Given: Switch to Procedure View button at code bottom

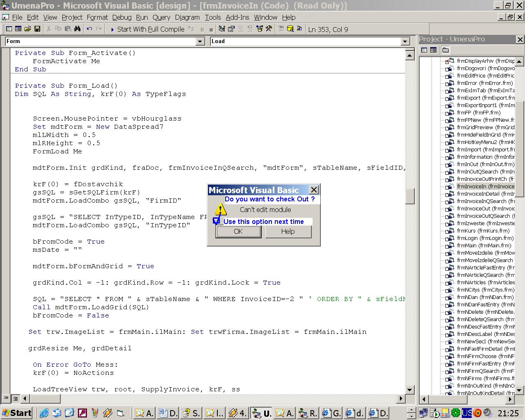Looking at the screenshot, I should coord(6,398).
